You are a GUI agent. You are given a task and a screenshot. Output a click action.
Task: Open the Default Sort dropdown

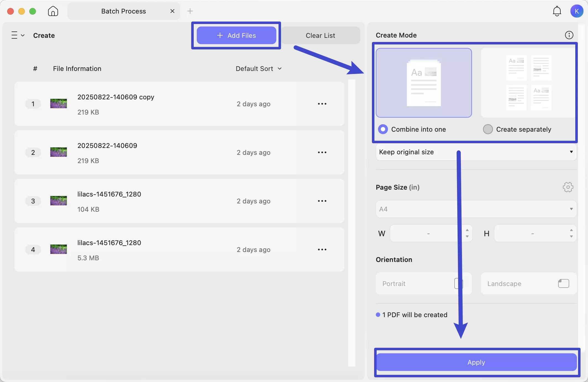coord(259,68)
